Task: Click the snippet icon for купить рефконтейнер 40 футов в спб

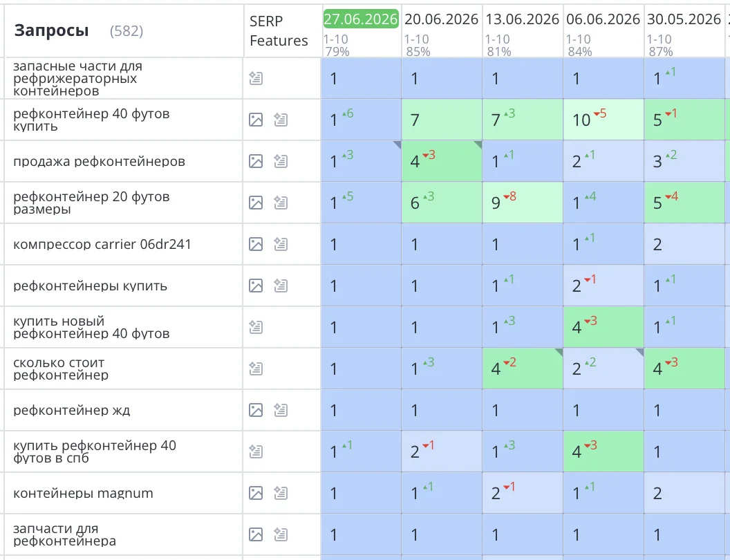Action: (256, 451)
